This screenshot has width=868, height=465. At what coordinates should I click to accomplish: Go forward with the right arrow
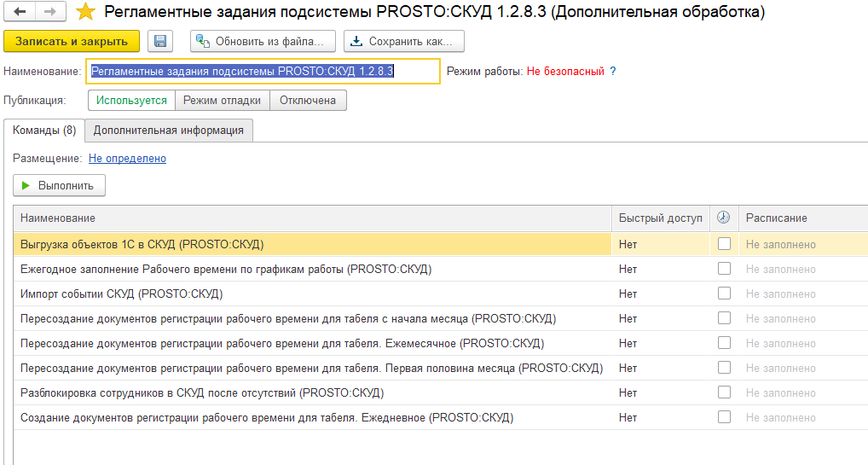tap(50, 12)
